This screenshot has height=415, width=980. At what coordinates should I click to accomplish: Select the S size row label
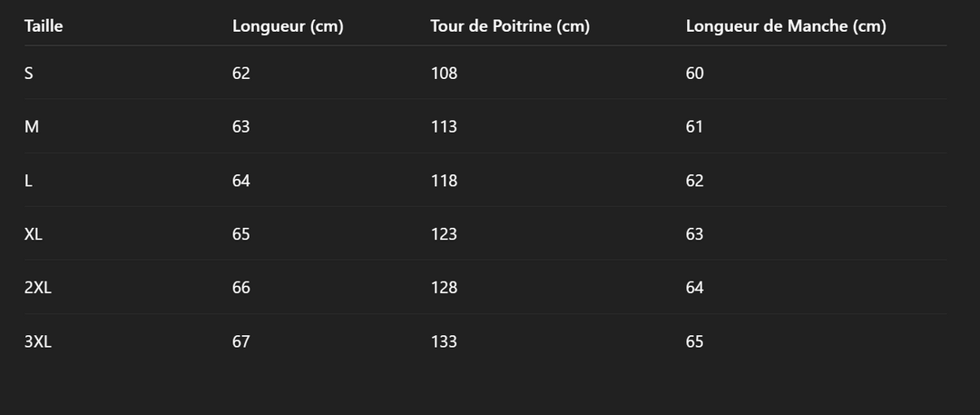(x=29, y=74)
